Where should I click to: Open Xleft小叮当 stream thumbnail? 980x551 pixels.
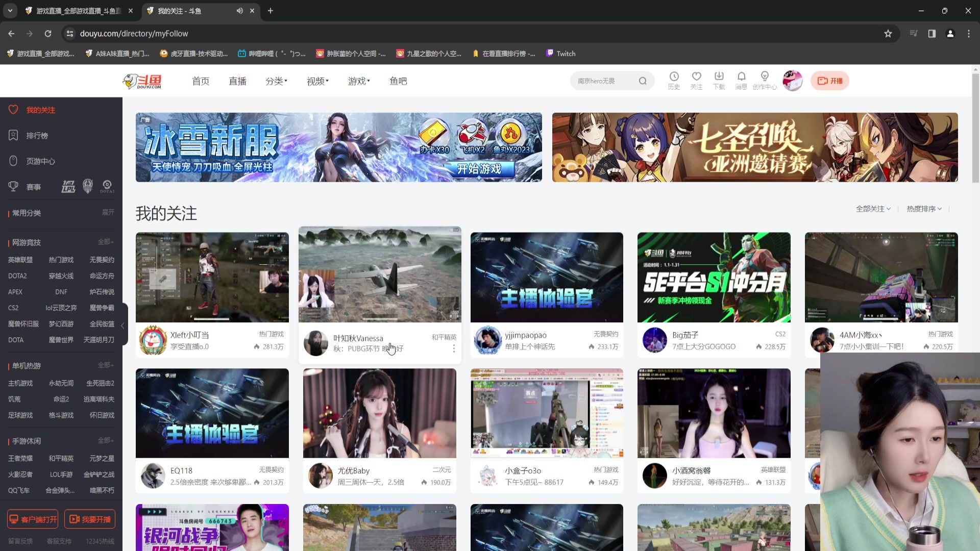(212, 277)
